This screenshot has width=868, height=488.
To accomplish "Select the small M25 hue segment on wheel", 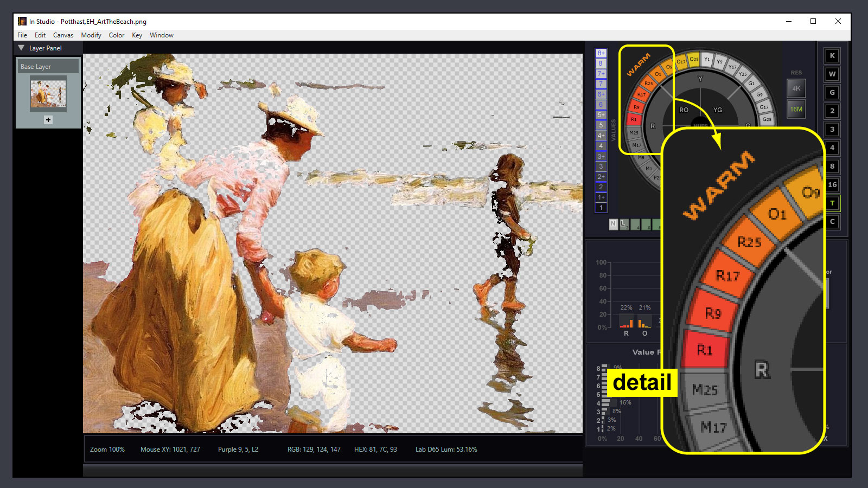I will point(634,132).
